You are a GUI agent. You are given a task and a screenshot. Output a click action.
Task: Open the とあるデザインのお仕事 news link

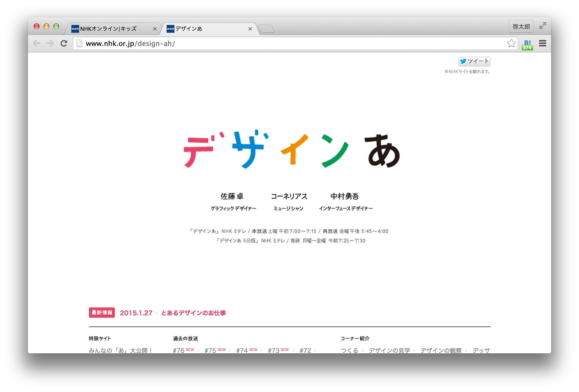193,313
